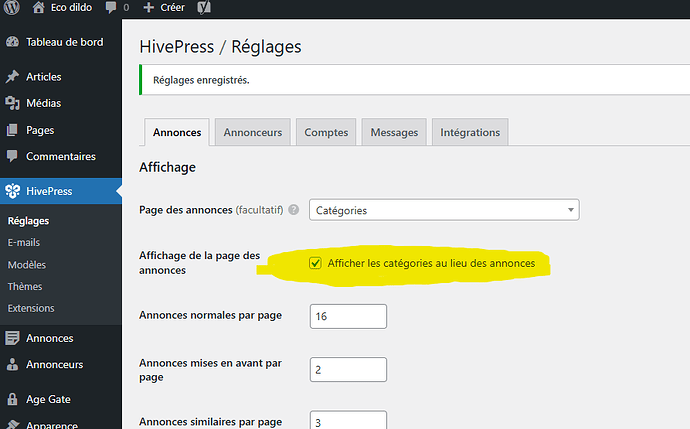The height and width of the screenshot is (429, 690).
Task: Open the Comptes tab
Action: [326, 132]
